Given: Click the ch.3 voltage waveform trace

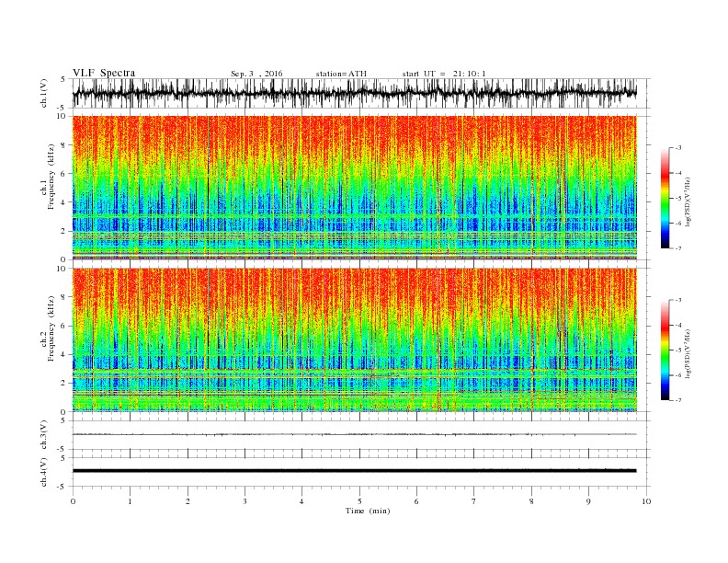Looking at the screenshot, I should [354, 434].
